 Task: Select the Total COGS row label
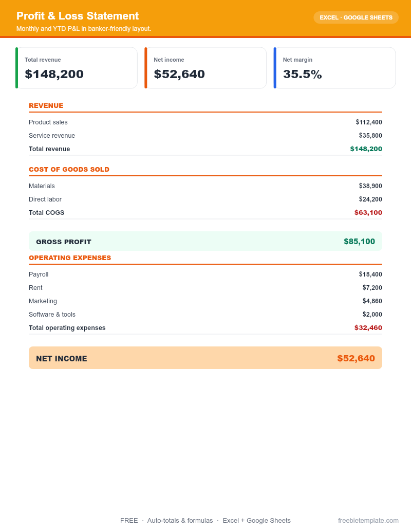click(46, 213)
